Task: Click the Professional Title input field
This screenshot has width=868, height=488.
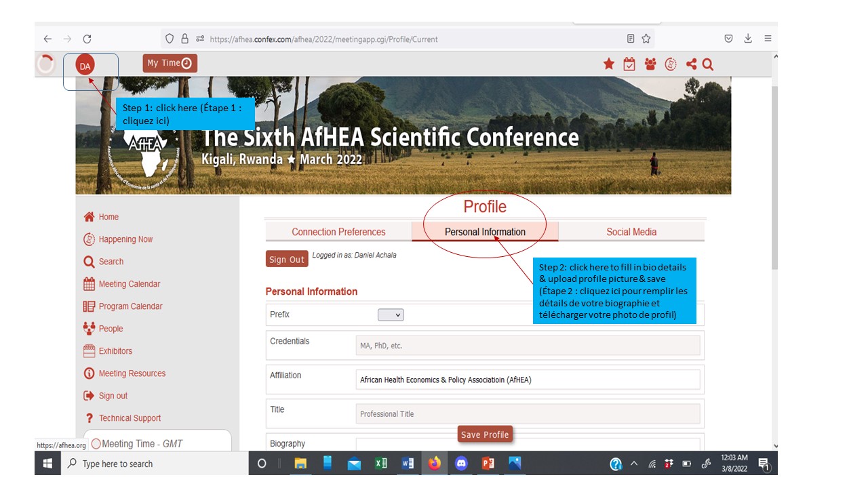Action: [528, 413]
